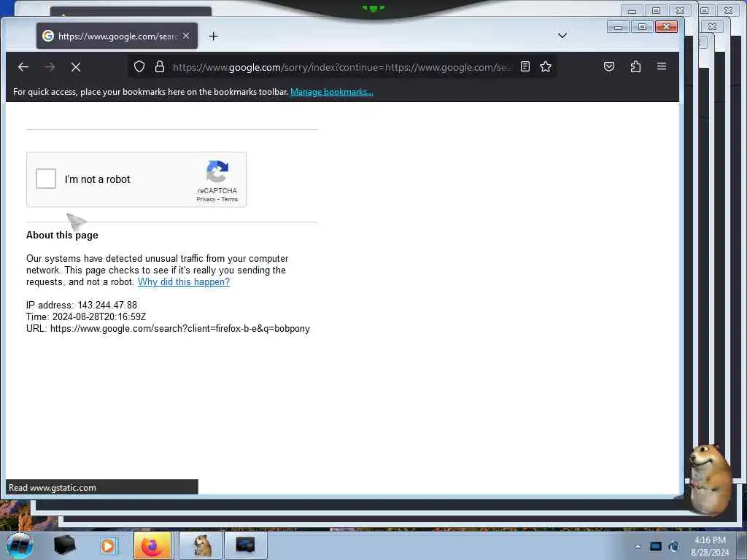Open the Why did this happen link
Viewport: 747px width, 560px height.
184,281
